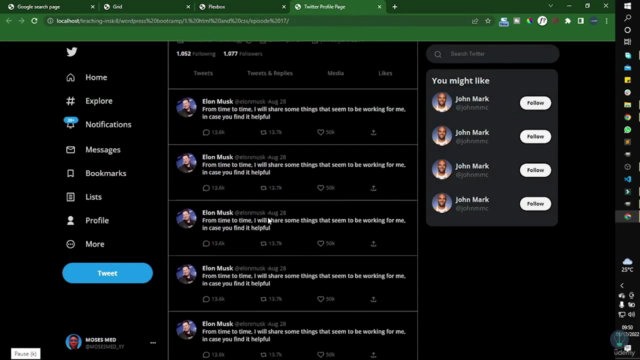This screenshot has width=640, height=360.
Task: Like the second Elon Musk tweet
Action: tap(320, 188)
